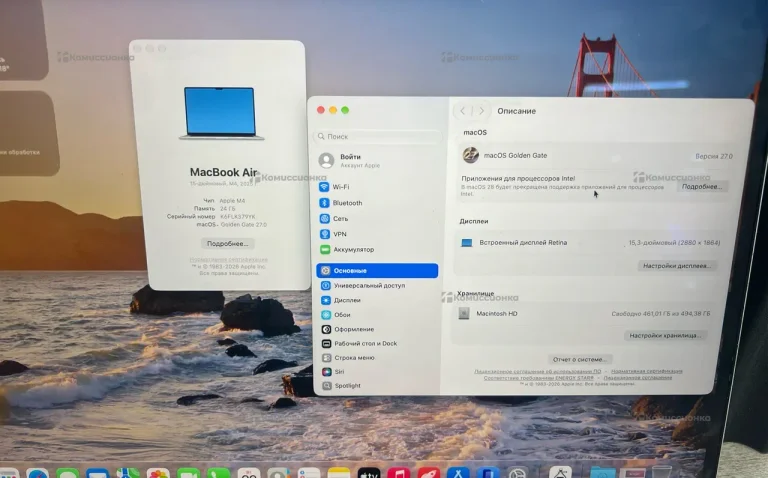Click the Встроенный дисплей Retina icon
Image resolution: width=768 pixels, height=478 pixels.
point(467,242)
